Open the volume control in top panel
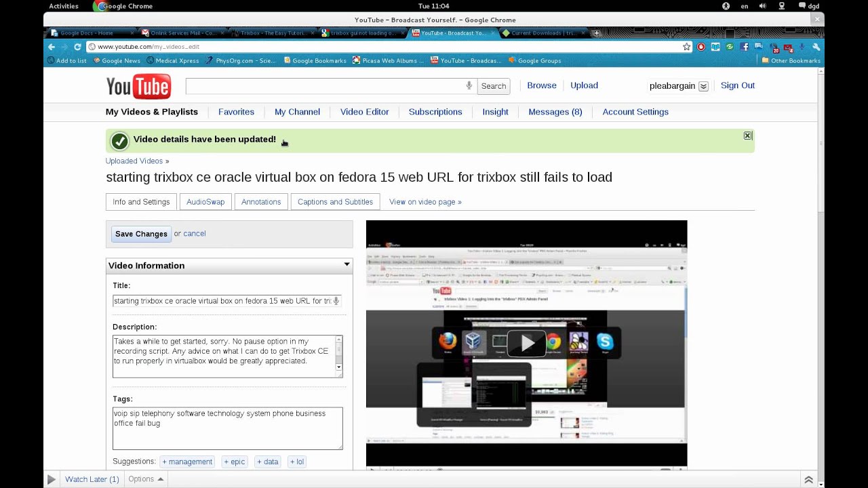868x488 pixels. 762,6
